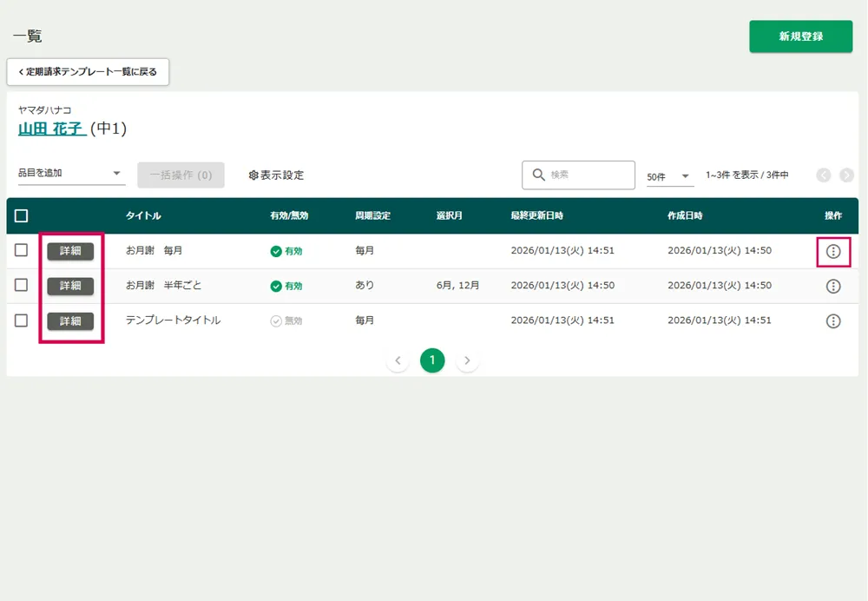Open three-dot menu for お月謝 毎月 row
The height and width of the screenshot is (601, 868).
(833, 251)
